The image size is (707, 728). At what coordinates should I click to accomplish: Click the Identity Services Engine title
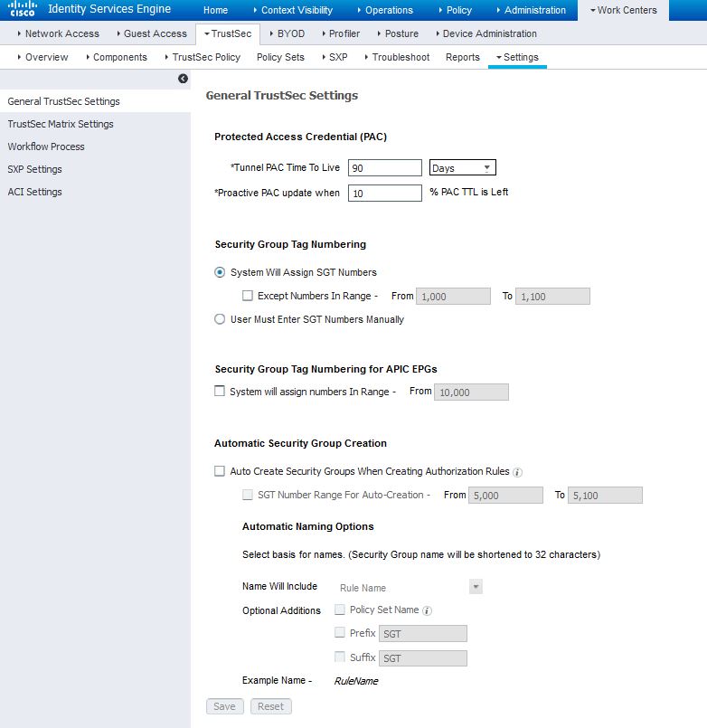[x=109, y=9]
